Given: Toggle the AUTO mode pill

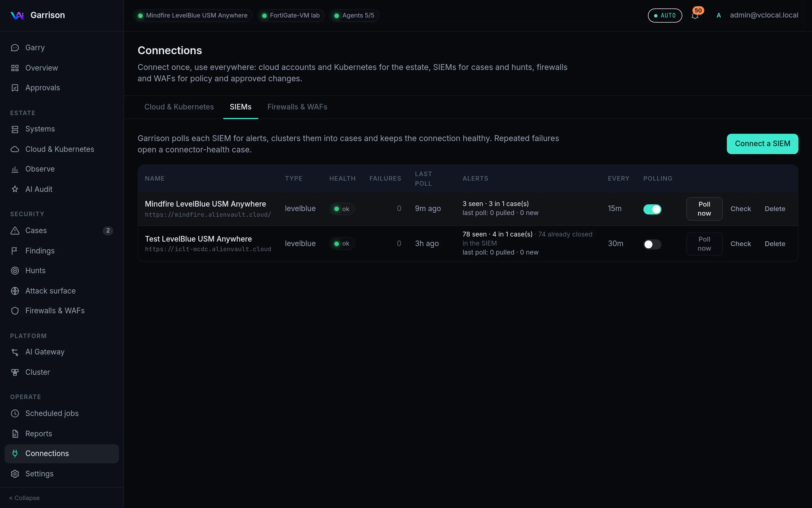Looking at the screenshot, I should tap(665, 16).
